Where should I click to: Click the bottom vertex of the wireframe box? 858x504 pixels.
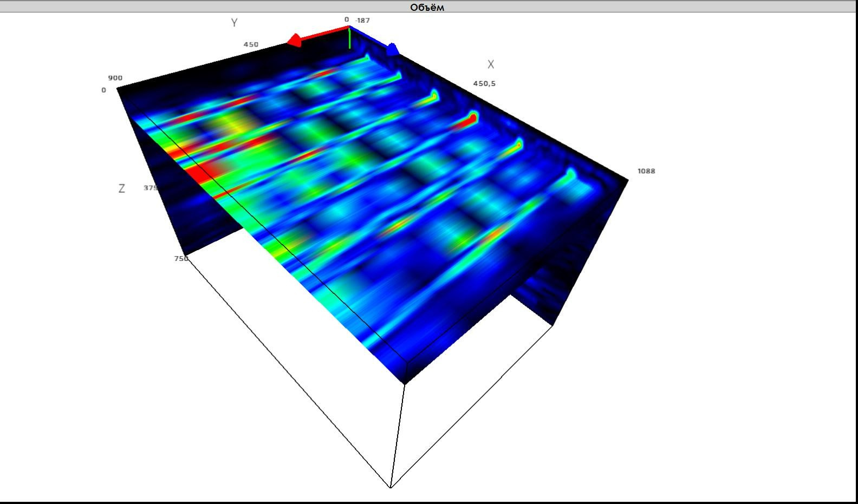point(391,487)
